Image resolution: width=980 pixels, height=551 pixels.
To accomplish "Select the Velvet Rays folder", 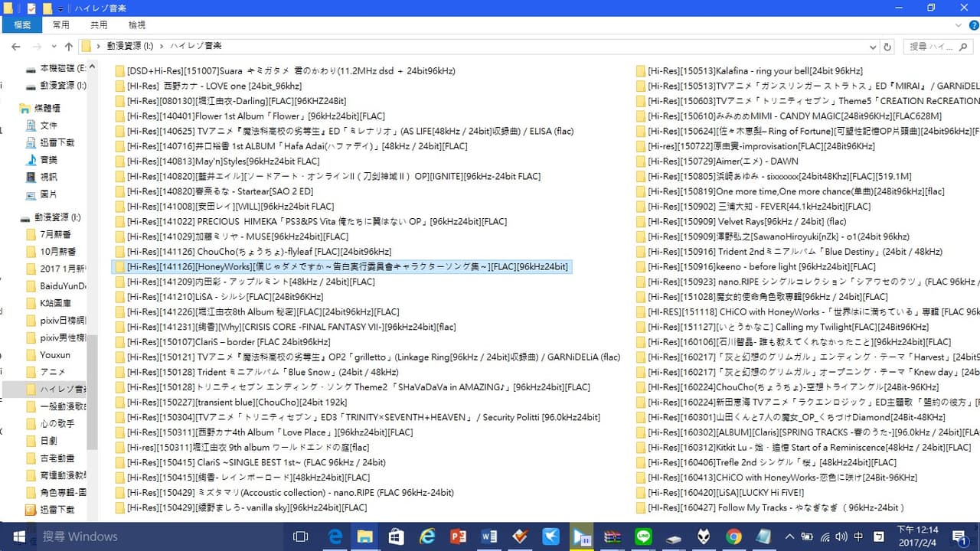I will tap(746, 221).
